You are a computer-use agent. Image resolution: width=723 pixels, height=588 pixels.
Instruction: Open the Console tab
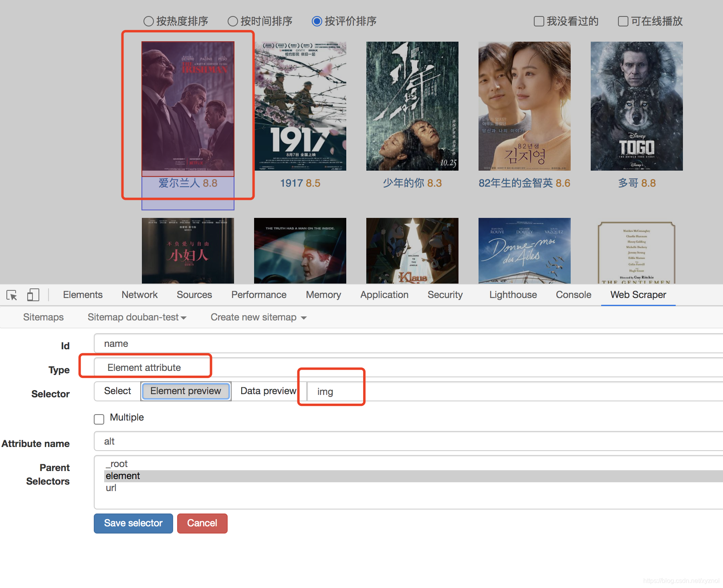[x=574, y=295]
